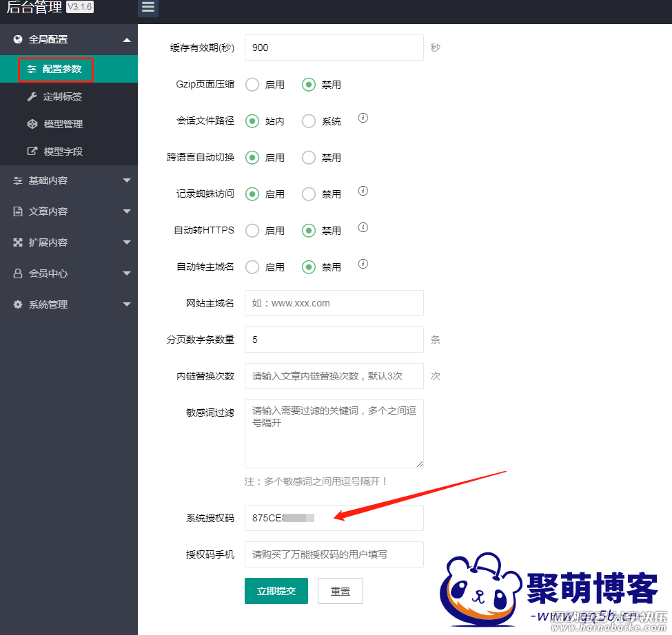Viewport: 672px width, 635px height.
Task: Click the globe icon beside 全局配置
Action: point(17,39)
